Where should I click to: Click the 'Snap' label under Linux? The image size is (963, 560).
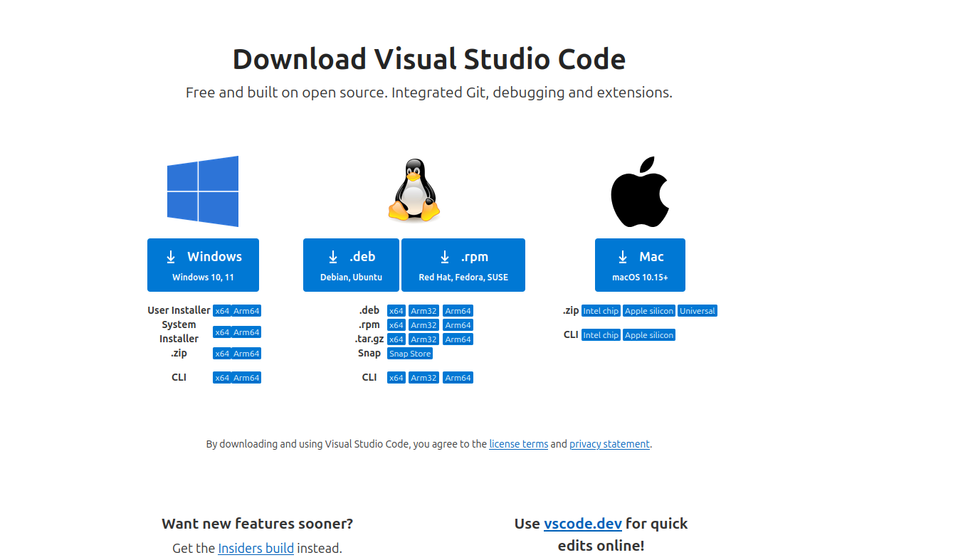pos(369,353)
